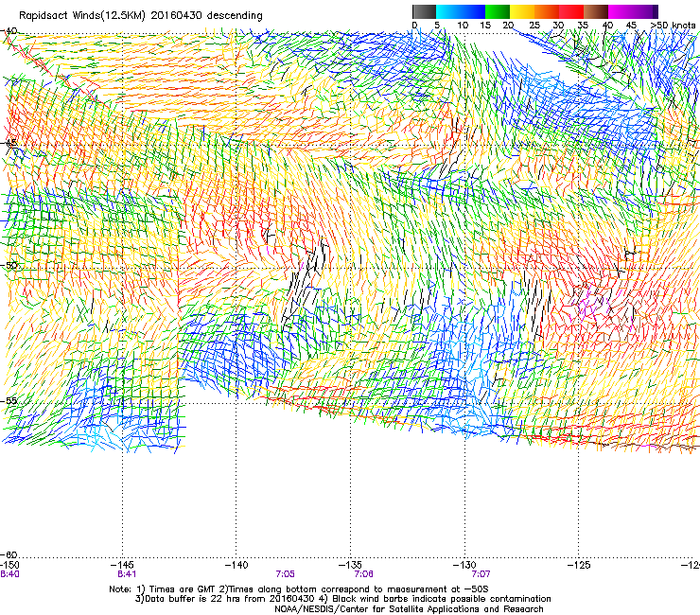Click the '-125' longitude axis label
Screen dimensions: 700x615
pos(579,566)
